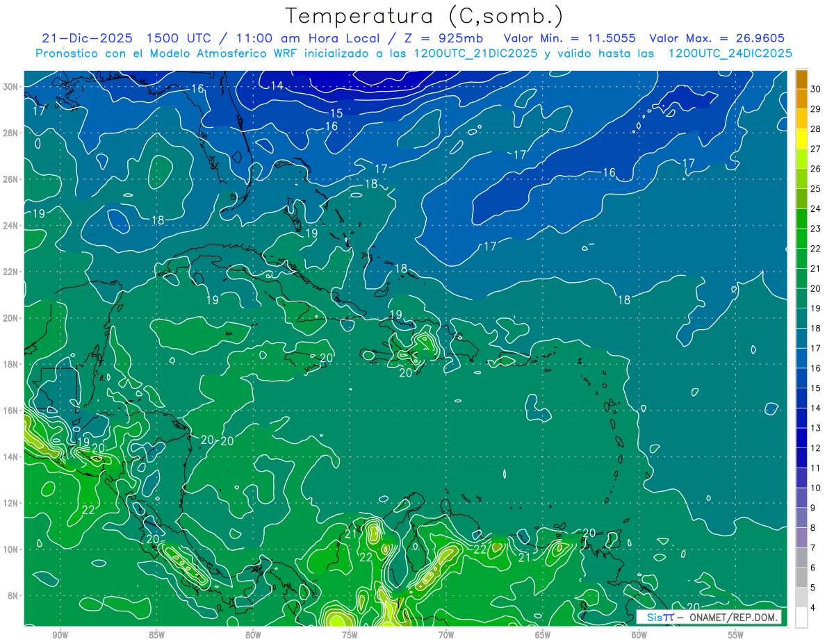Click the dark orange top swatch above 30
The height and width of the screenshot is (644, 834).
click(x=801, y=79)
